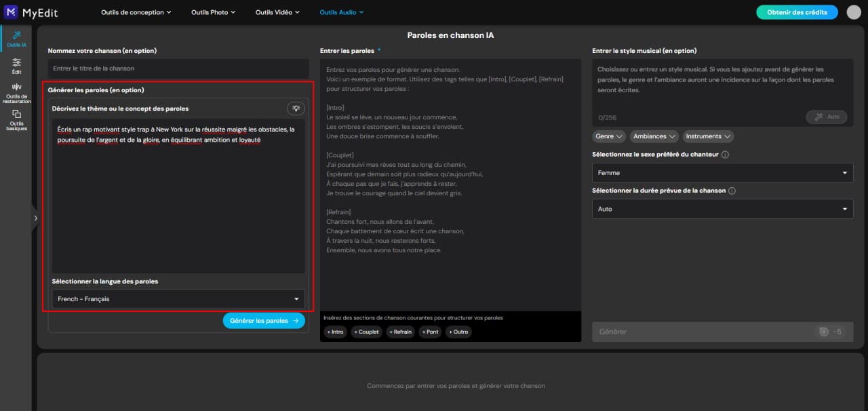The image size is (868, 411).
Task: Insert the + Outro section tag
Action: click(x=459, y=332)
